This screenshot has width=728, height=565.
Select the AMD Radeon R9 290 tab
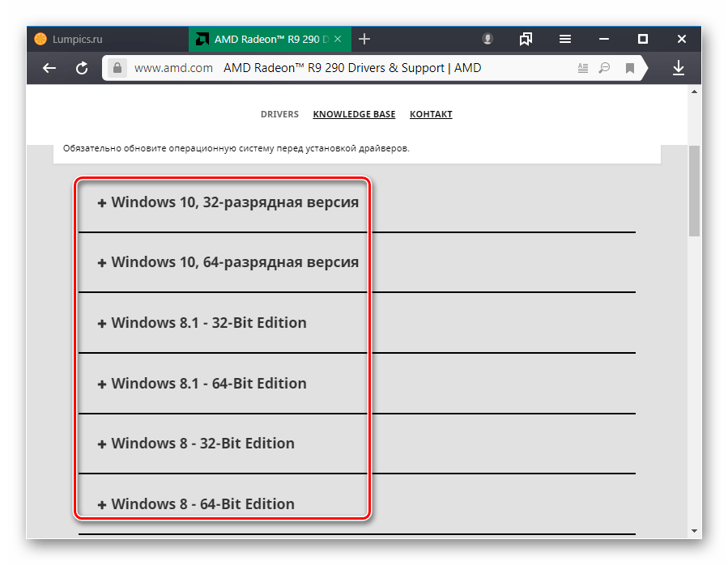tap(270, 39)
